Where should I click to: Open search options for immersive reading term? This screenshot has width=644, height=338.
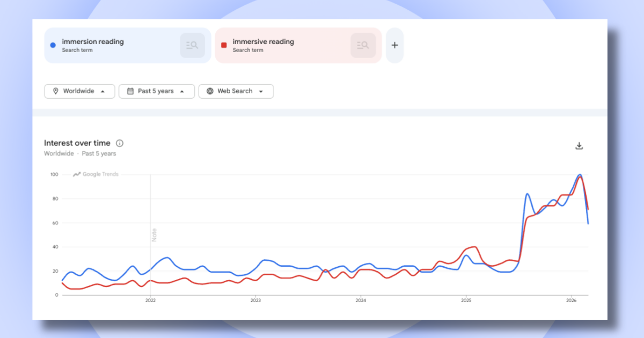click(363, 45)
